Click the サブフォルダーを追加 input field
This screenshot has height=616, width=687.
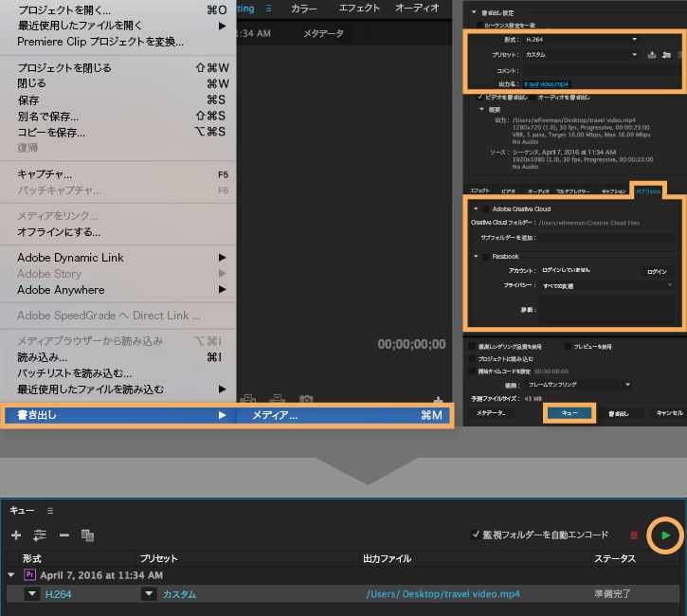606,238
